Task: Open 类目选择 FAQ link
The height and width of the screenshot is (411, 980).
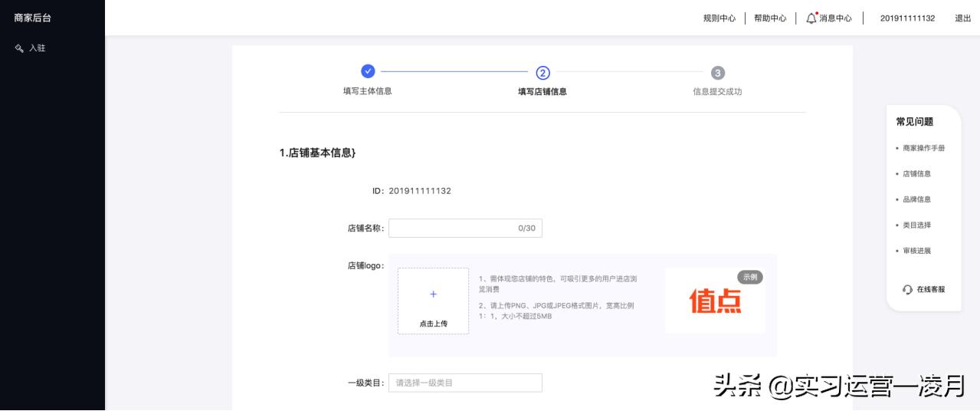Action: pos(916,225)
